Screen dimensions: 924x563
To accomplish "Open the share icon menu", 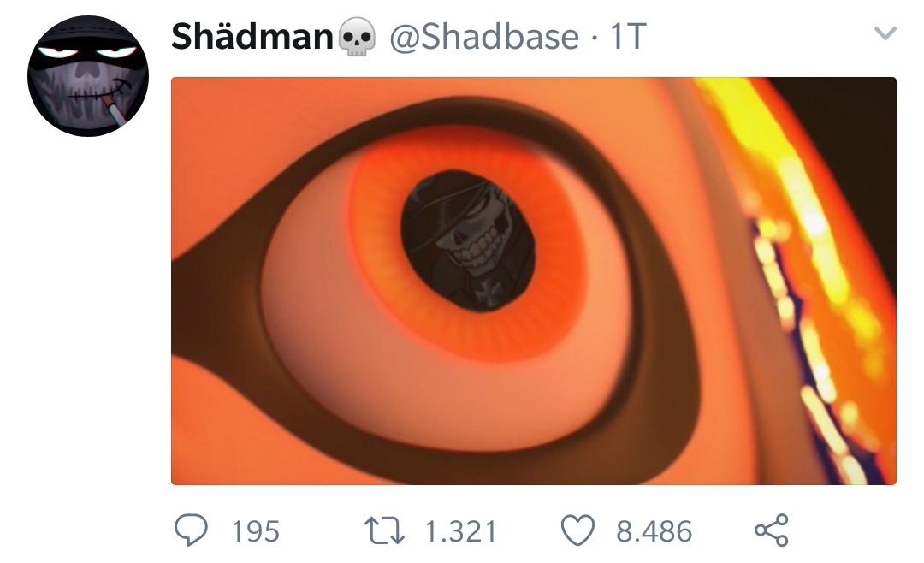I will click(x=772, y=530).
